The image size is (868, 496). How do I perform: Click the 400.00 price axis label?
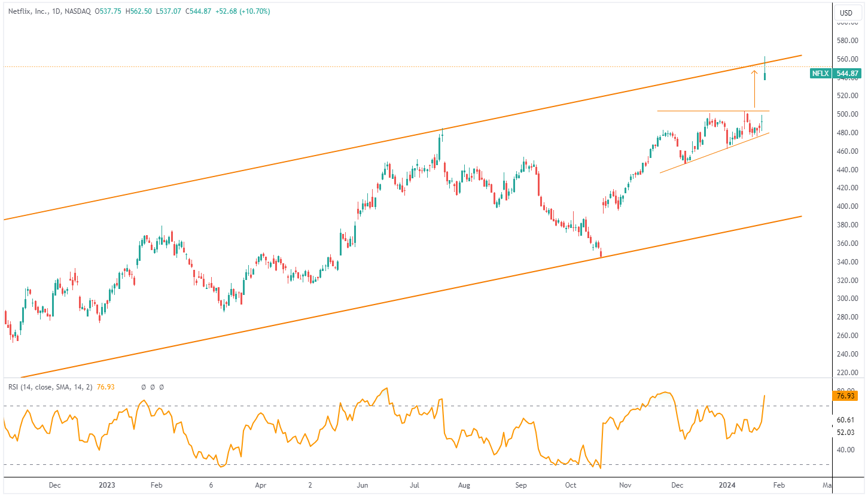[848, 206]
